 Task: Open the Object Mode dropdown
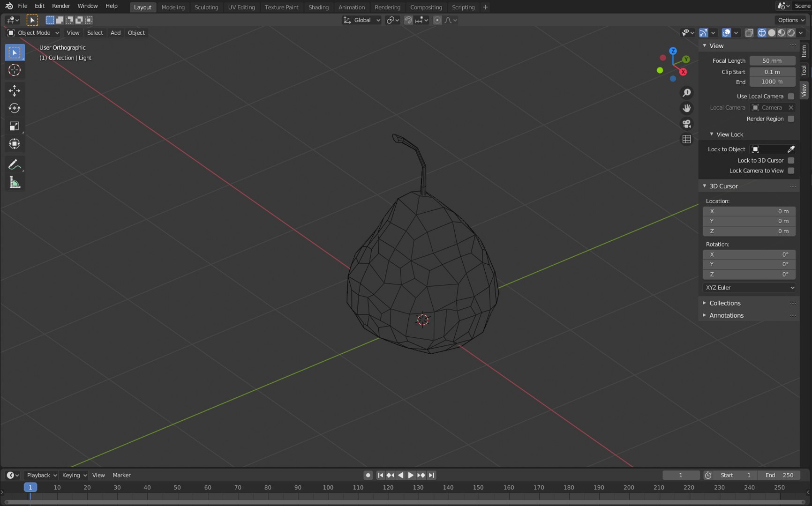pyautogui.click(x=33, y=33)
